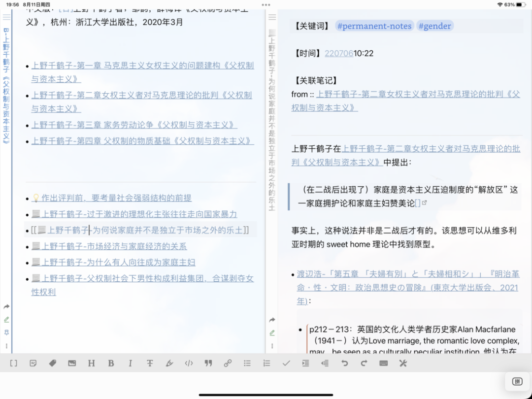Open 父权制社会下男性构成利益集团 note link

[x=142, y=285]
